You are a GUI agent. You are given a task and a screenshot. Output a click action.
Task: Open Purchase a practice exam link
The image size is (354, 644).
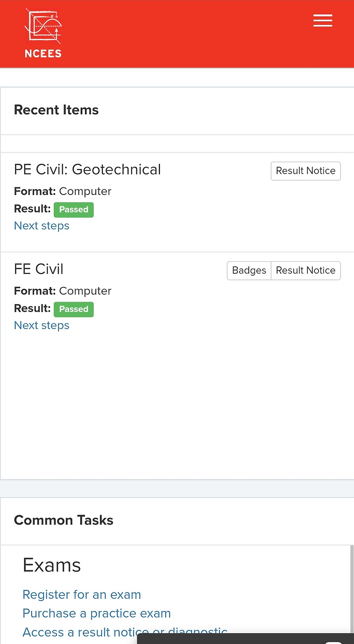97,613
